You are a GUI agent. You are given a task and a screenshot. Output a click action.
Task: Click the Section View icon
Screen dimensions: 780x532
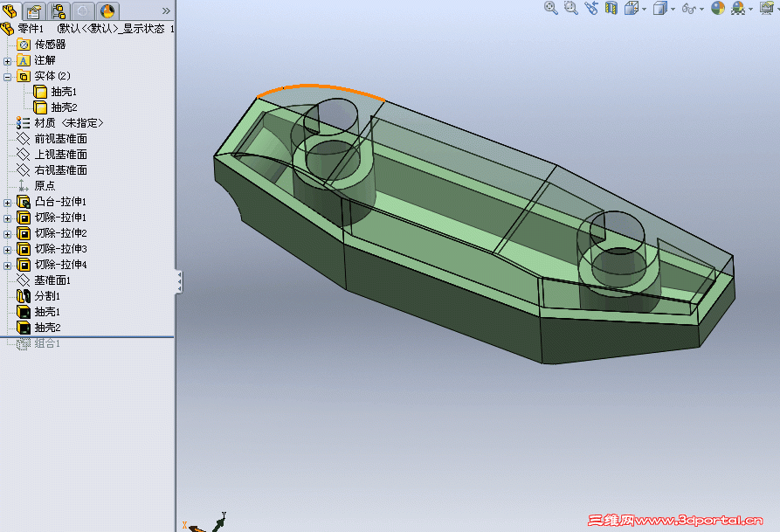point(611,8)
